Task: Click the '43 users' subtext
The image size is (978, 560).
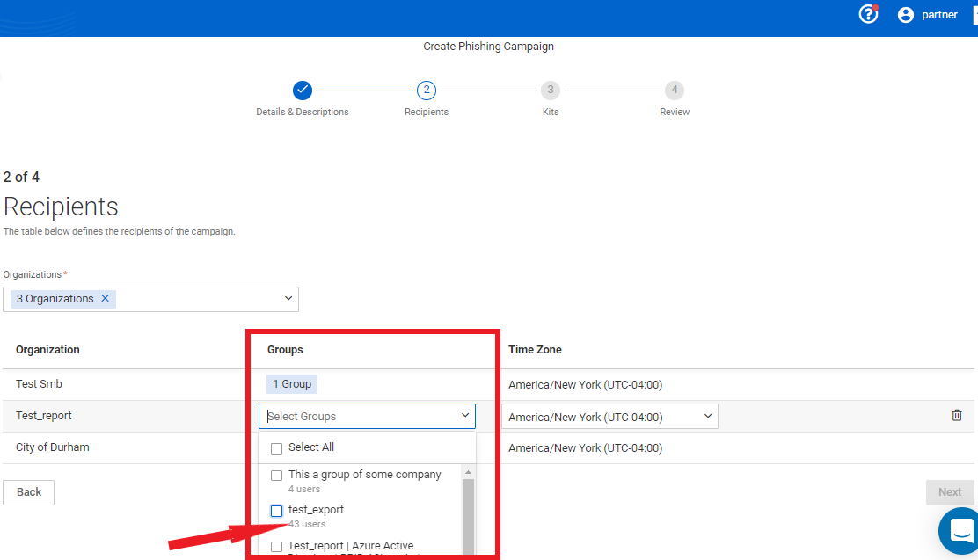Action: [306, 524]
